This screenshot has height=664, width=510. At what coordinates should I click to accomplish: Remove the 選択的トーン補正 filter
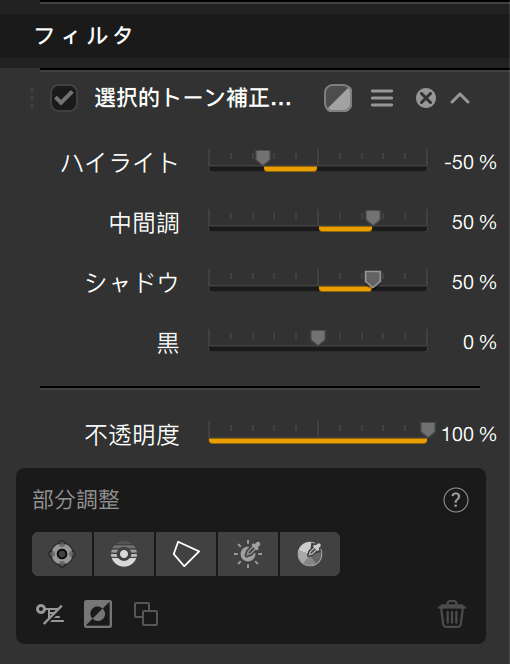pyautogui.click(x=426, y=98)
